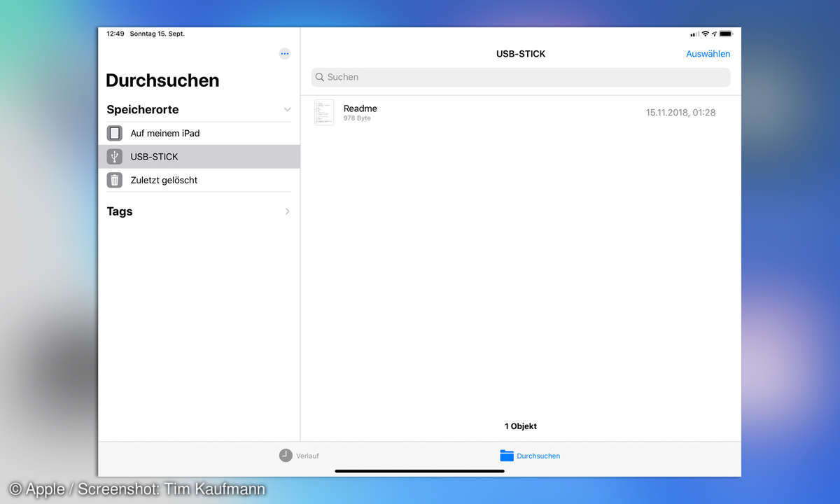The image size is (840, 504).
Task: Click the trash can icon
Action: click(x=115, y=180)
